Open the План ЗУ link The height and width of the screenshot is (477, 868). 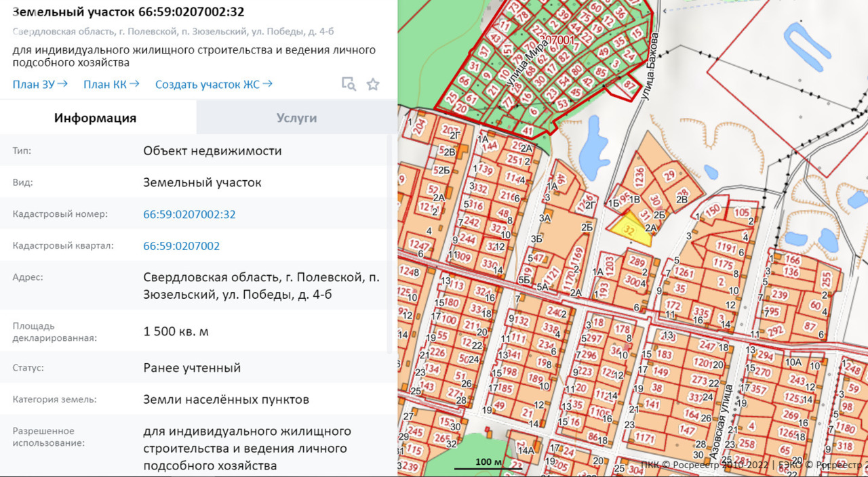(40, 84)
